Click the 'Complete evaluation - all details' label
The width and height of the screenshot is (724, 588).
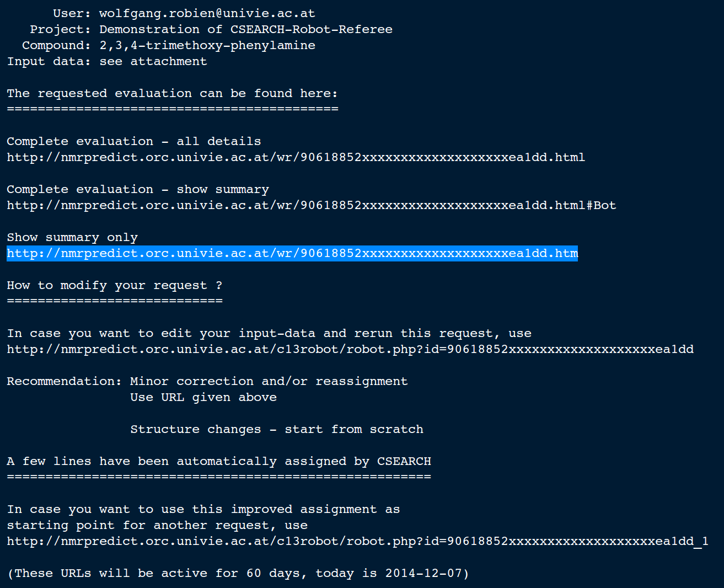click(134, 141)
